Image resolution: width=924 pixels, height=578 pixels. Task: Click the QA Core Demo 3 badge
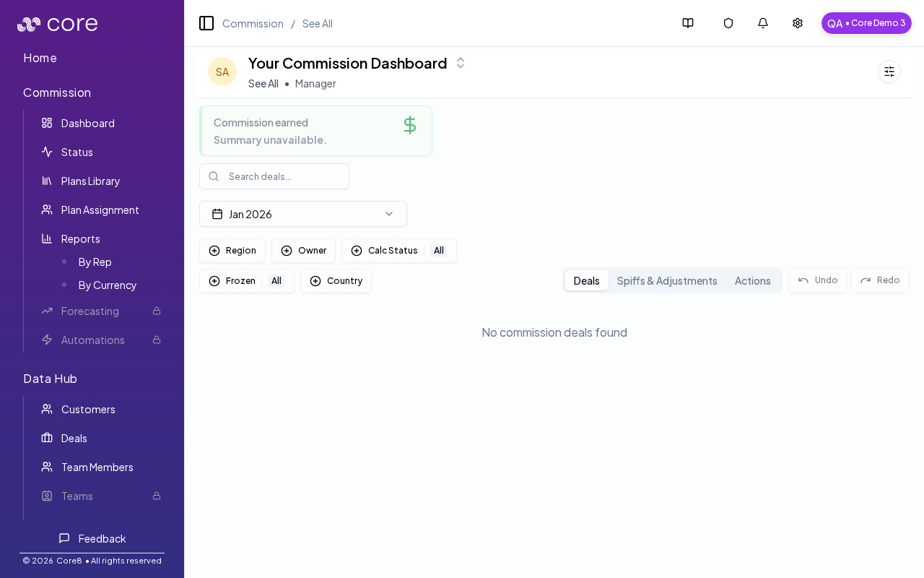click(x=866, y=23)
